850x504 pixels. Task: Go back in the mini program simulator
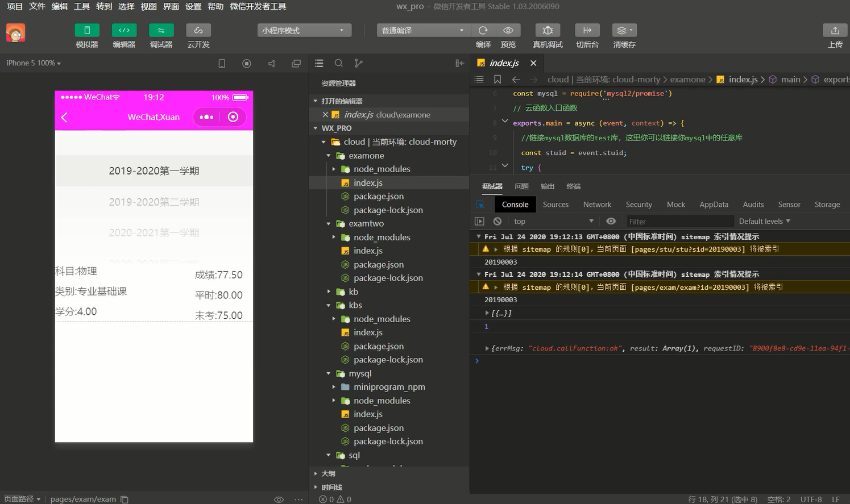coord(64,117)
